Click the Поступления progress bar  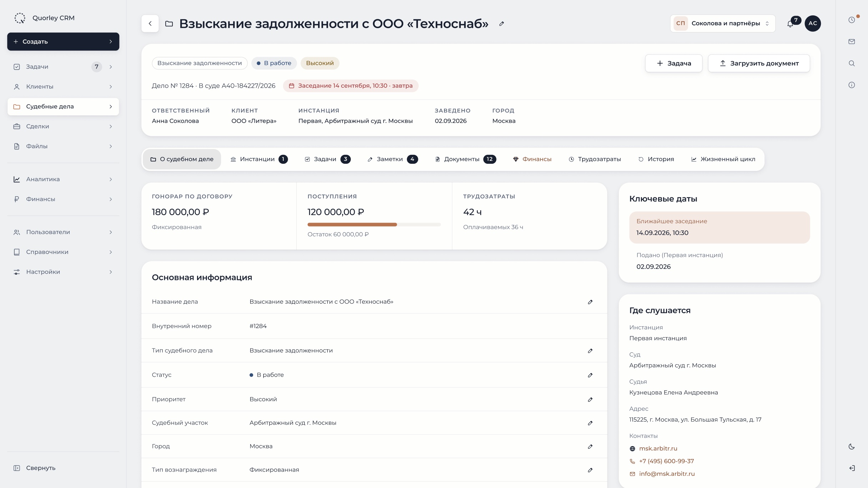coord(374,225)
